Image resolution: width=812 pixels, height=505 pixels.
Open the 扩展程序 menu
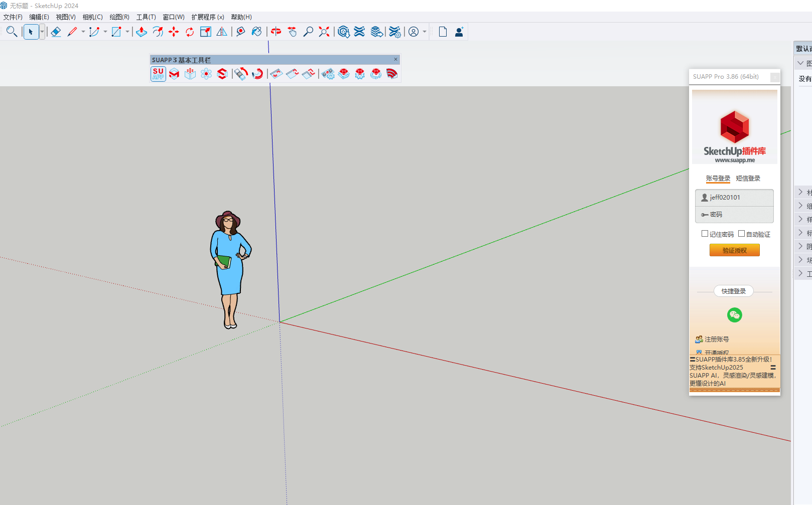tap(207, 17)
